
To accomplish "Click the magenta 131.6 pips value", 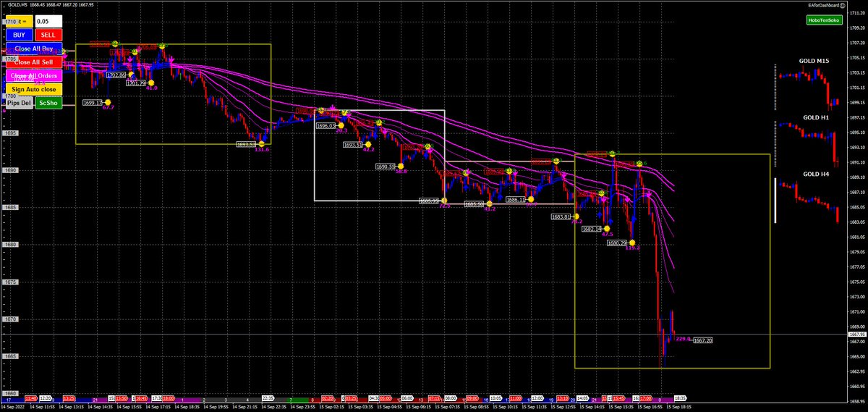I will (262, 150).
